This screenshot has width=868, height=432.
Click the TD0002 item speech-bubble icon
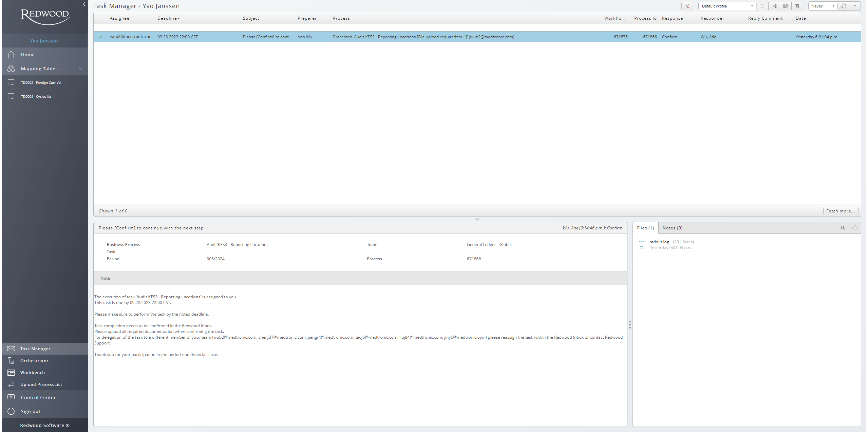point(11,82)
